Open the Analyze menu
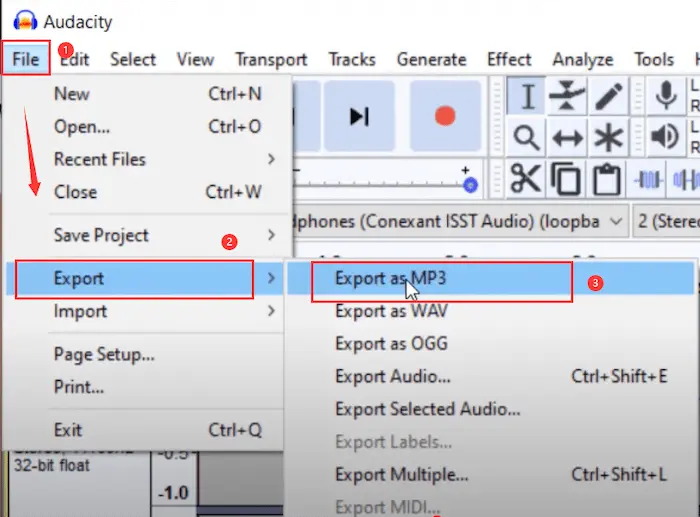 click(583, 59)
